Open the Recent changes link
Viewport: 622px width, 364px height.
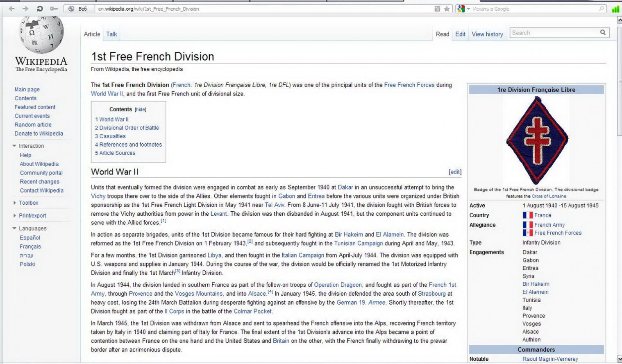[39, 181]
